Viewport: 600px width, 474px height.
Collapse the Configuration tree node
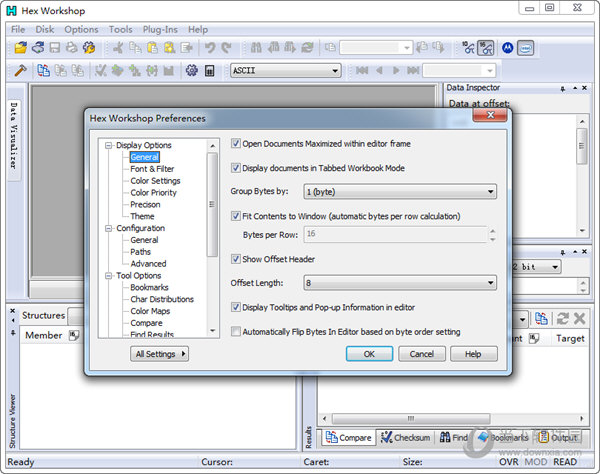pos(109,228)
